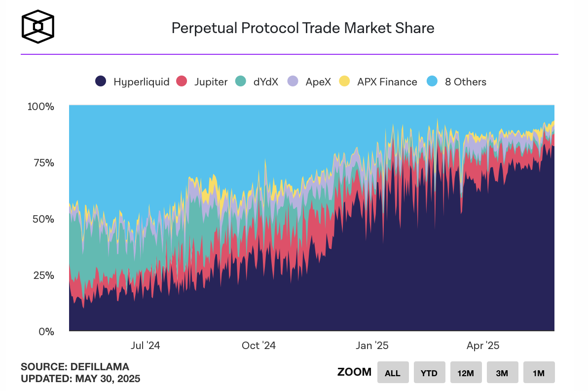The width and height of the screenshot is (588, 391).
Task: Click the Jan '25 axis label
Action: click(x=373, y=346)
